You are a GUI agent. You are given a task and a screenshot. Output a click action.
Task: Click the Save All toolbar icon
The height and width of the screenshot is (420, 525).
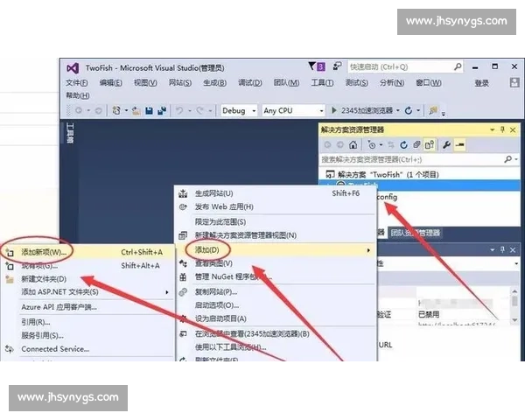click(x=163, y=110)
